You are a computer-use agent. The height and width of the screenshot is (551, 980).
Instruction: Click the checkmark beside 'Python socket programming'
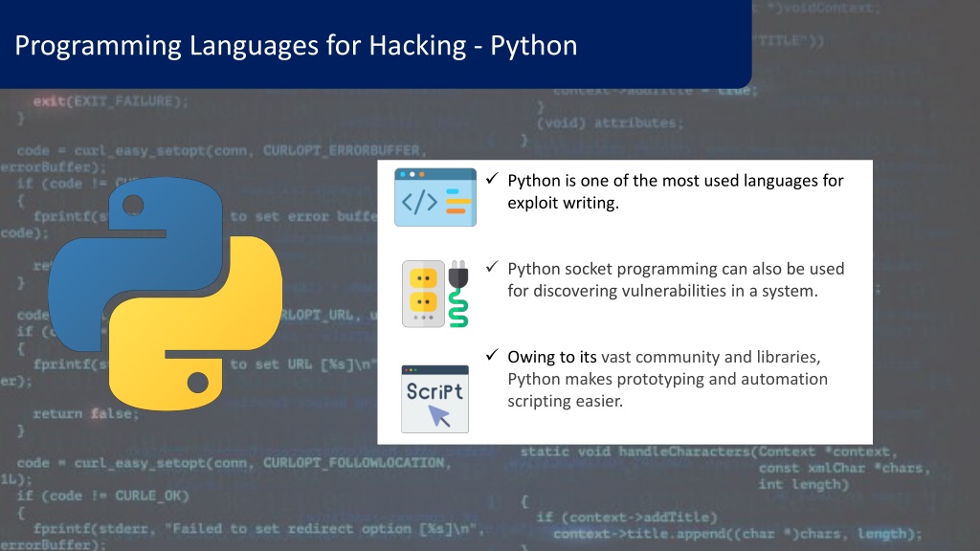pyautogui.click(x=493, y=267)
